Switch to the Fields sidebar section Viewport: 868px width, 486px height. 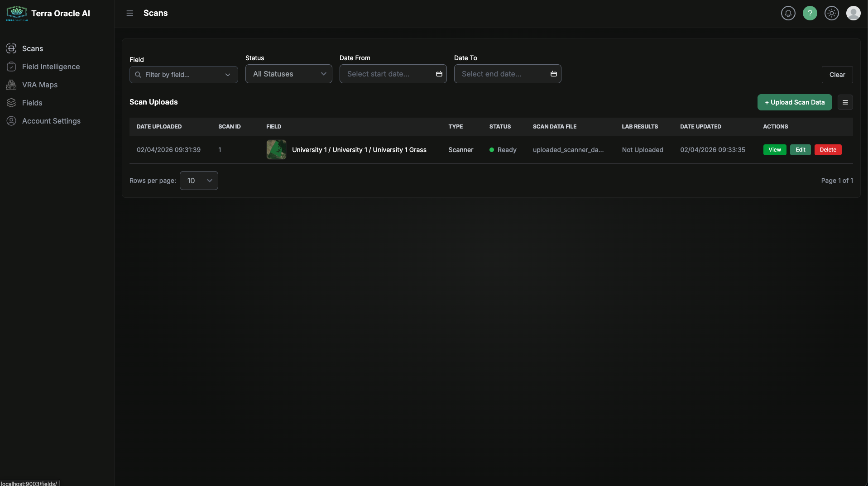pyautogui.click(x=32, y=103)
